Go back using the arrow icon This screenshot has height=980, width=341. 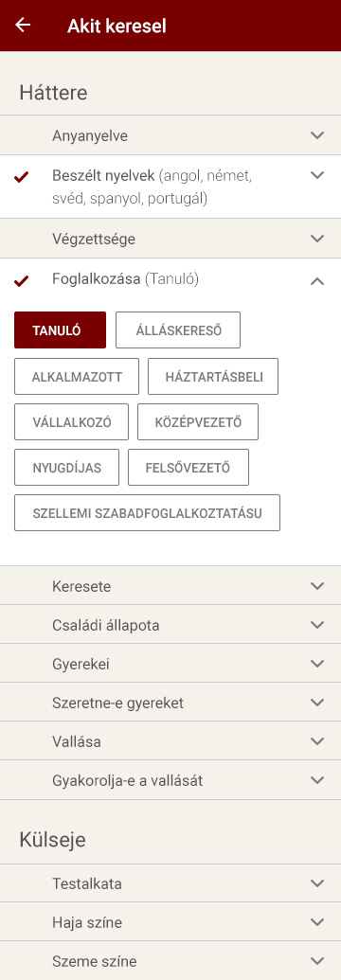23,25
